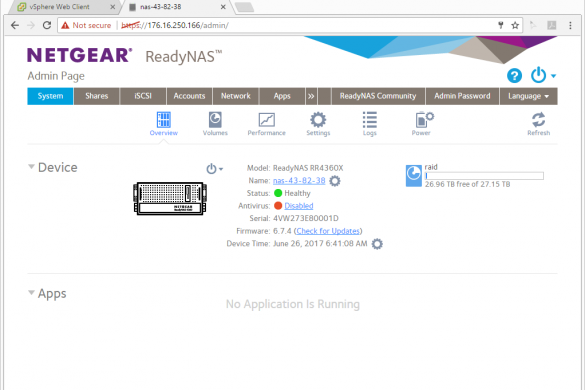
Task: Click the gear next to device name
Action: (335, 181)
